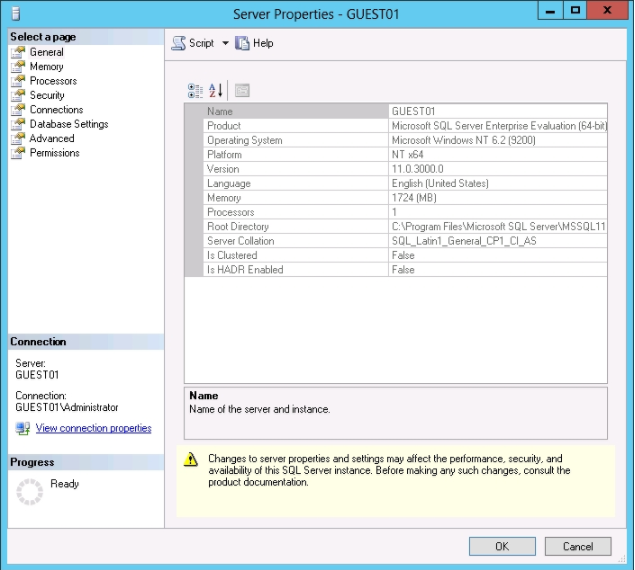Maximize the Server Properties window
Image resolution: width=635 pixels, height=570 pixels.
575,11
